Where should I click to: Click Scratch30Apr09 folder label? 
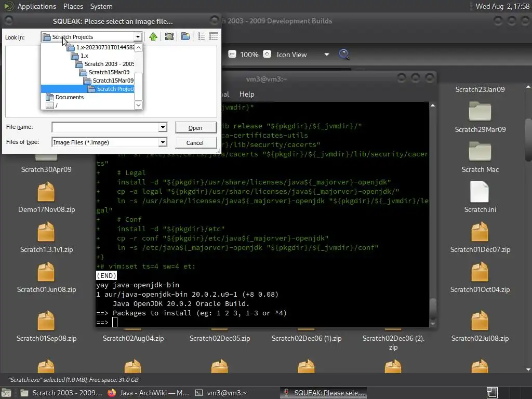click(46, 169)
